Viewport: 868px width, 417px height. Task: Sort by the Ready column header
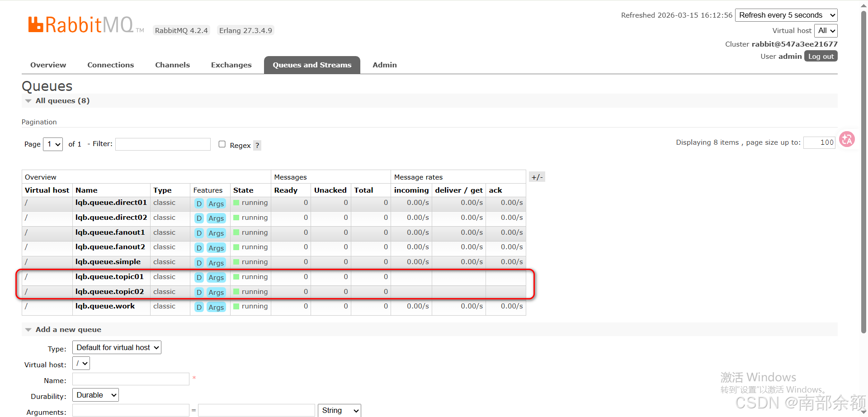pos(286,190)
